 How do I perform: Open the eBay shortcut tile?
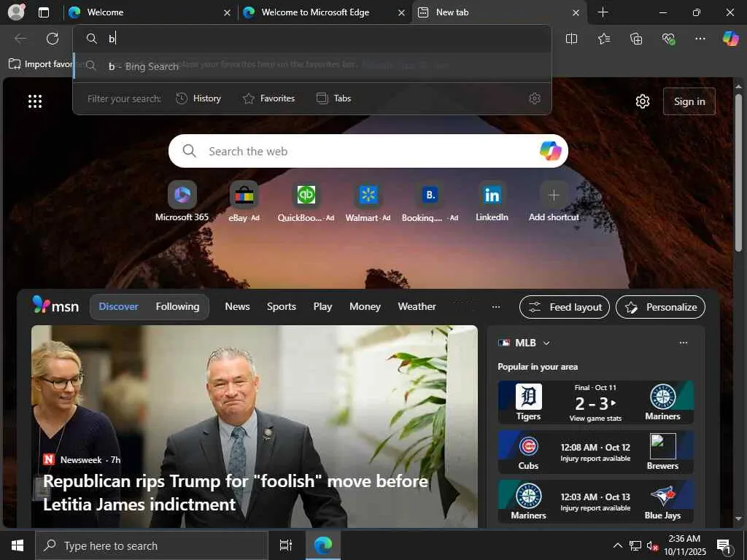[244, 201]
